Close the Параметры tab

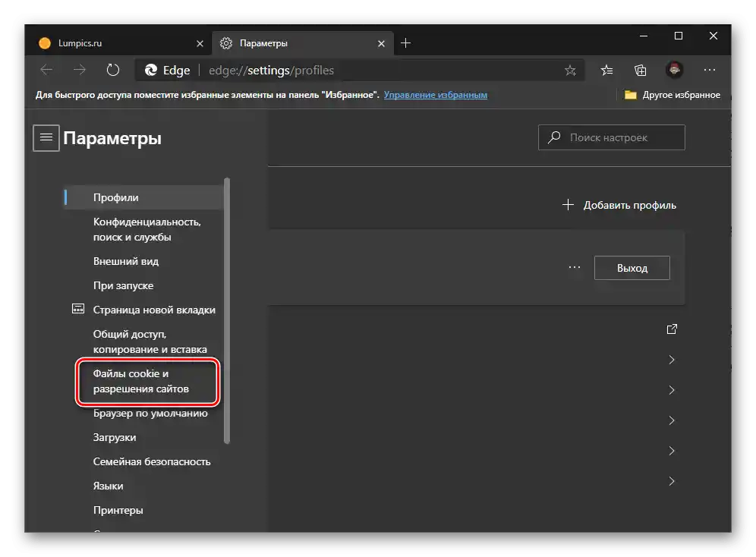tap(381, 44)
